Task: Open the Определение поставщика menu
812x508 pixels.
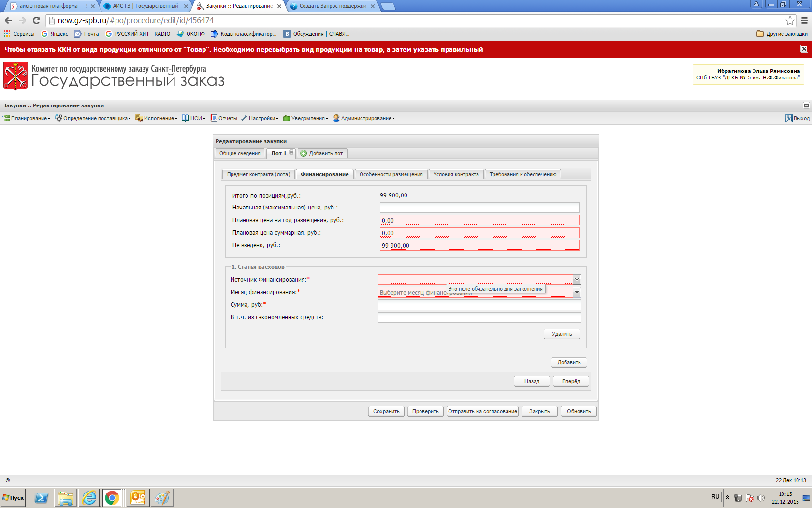Action: [x=93, y=118]
